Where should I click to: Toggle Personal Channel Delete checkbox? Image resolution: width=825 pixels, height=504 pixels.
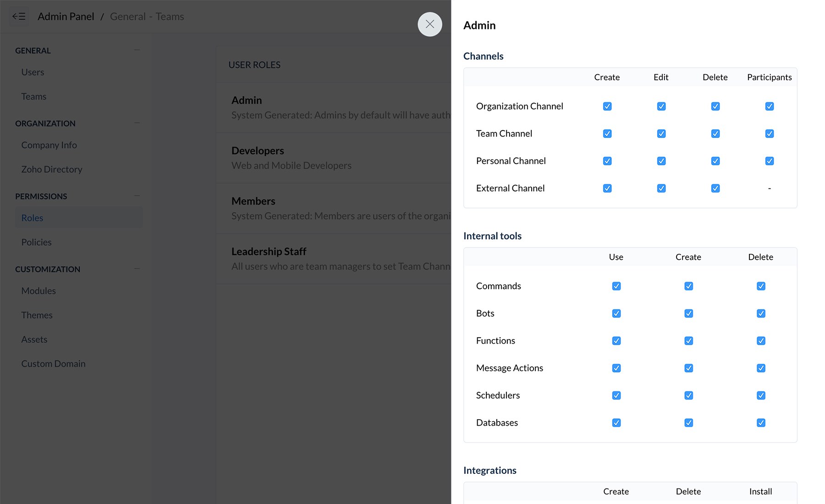pos(715,161)
